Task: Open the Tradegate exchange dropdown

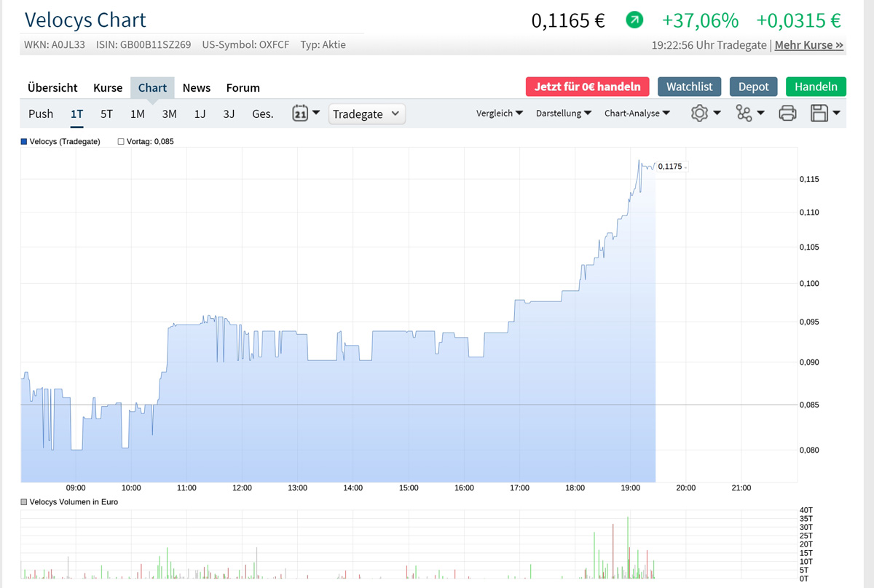Action: (x=367, y=114)
